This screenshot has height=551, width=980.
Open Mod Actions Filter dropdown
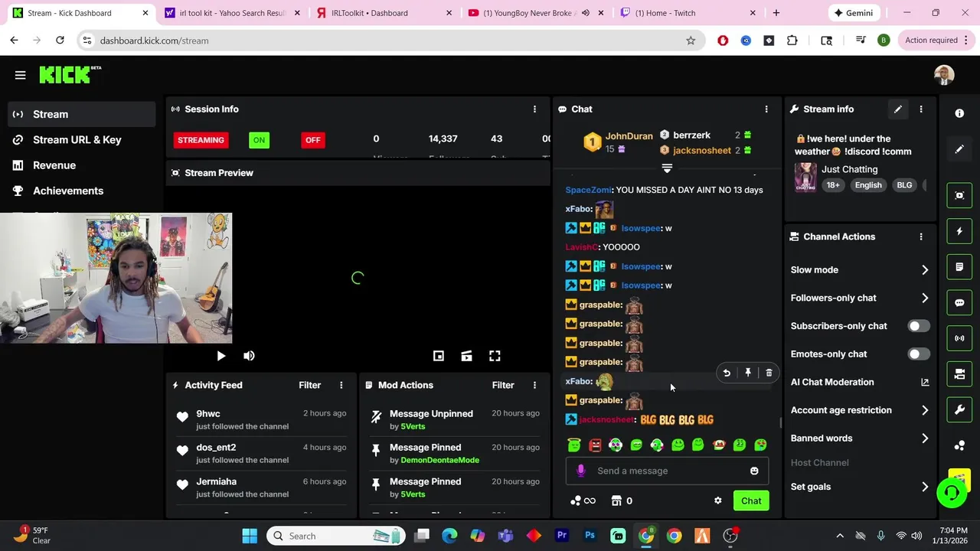503,385
